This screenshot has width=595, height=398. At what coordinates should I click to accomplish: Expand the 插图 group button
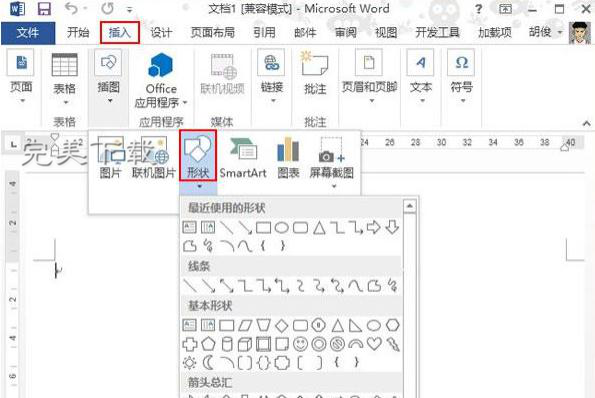coord(109,77)
